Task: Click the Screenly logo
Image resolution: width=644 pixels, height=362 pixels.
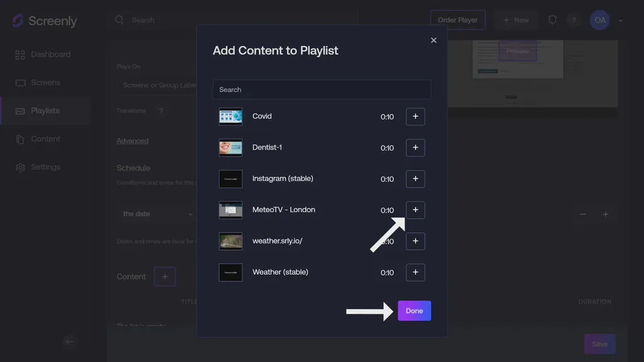Action: pyautogui.click(x=44, y=20)
